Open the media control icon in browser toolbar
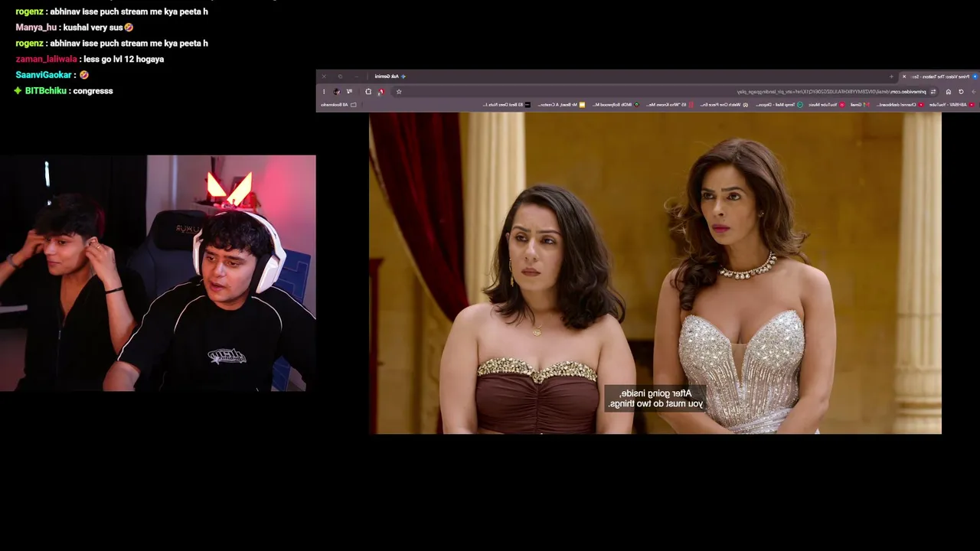Image resolution: width=980 pixels, height=551 pixels. [x=350, y=92]
